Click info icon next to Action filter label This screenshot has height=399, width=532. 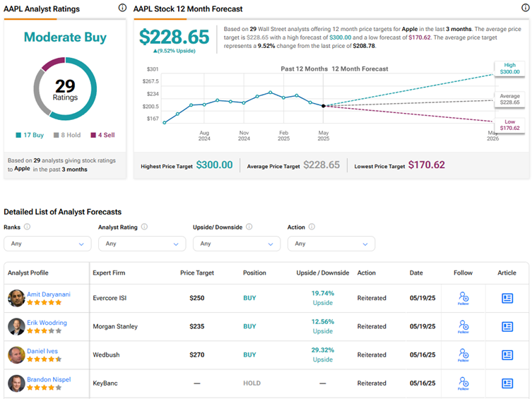click(312, 227)
